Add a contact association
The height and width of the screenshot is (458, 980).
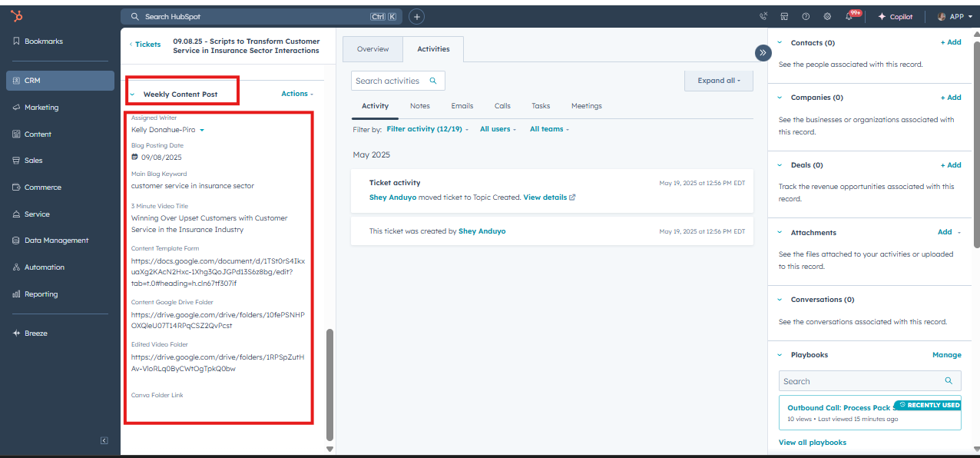coord(951,43)
